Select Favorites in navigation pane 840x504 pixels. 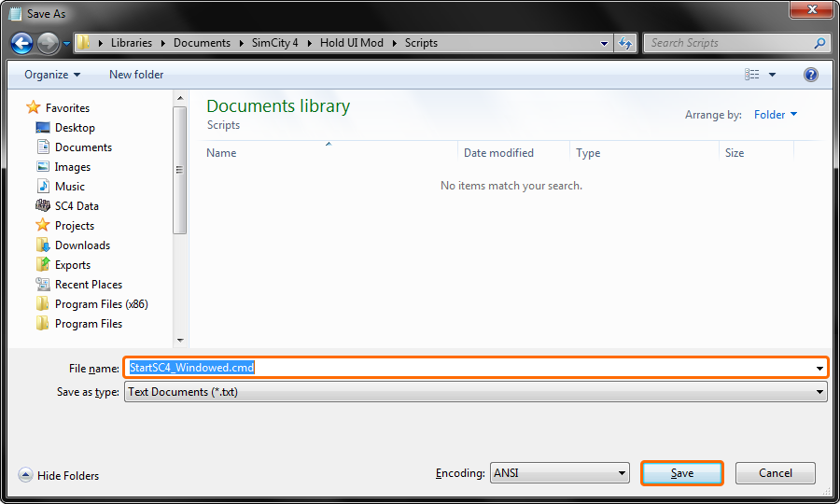click(67, 107)
